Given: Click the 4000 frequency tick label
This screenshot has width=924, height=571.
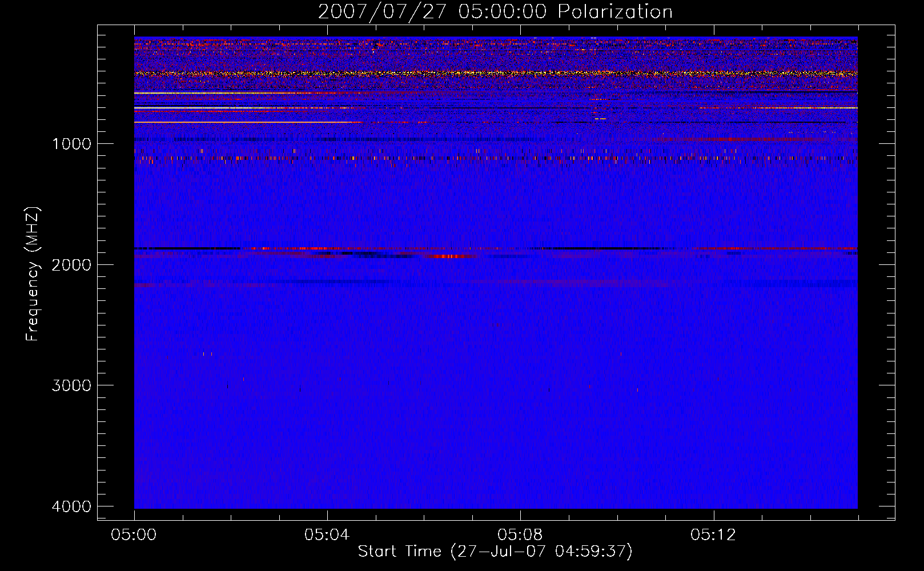Looking at the screenshot, I should point(71,506).
